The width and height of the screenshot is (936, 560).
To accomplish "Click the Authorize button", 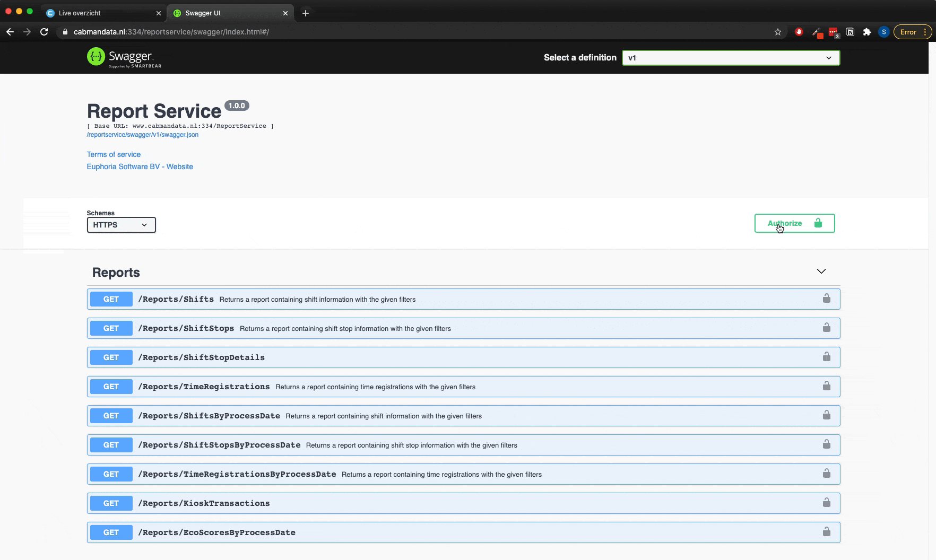I will (794, 223).
